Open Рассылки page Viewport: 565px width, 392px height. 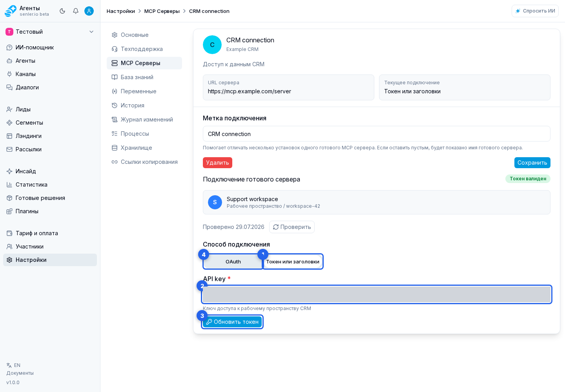(x=50, y=149)
